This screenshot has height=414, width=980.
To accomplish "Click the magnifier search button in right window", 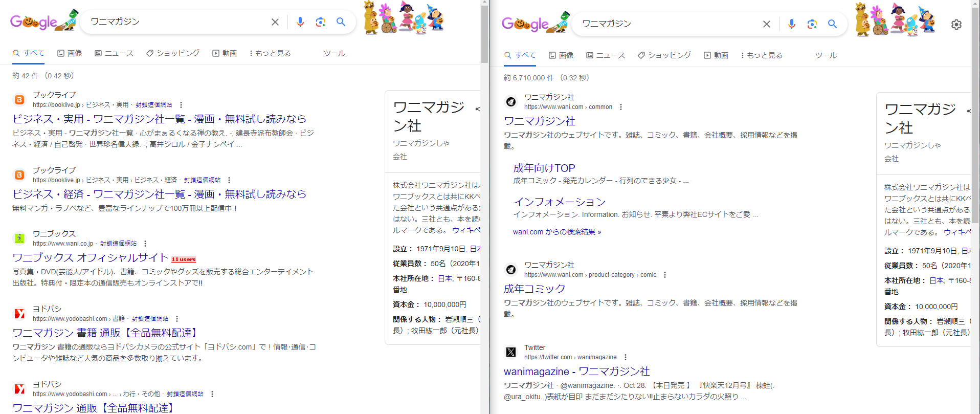I will [x=833, y=24].
